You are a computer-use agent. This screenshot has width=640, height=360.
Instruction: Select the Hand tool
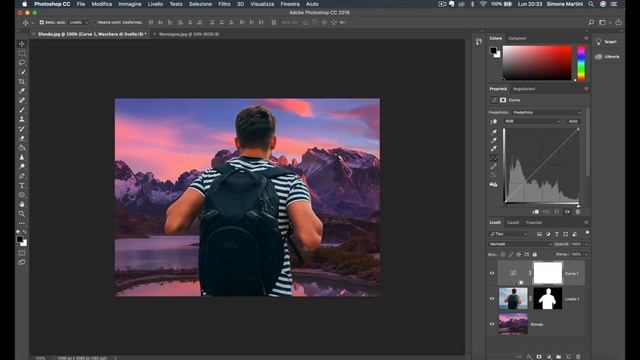[x=22, y=204]
